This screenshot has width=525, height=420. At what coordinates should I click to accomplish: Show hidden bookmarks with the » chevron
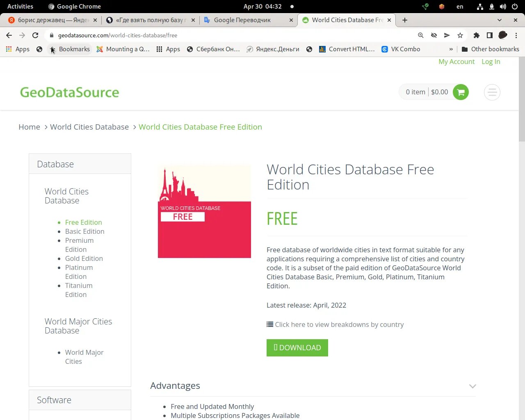click(451, 49)
